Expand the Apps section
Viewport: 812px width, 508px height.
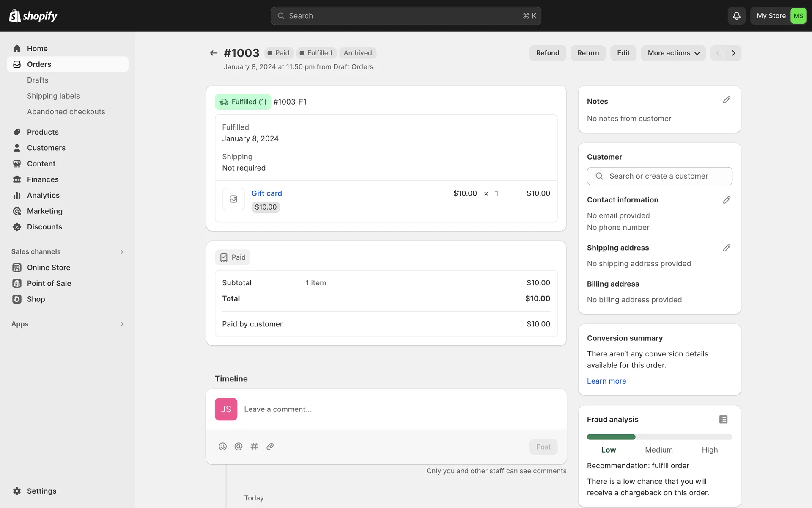click(122, 324)
